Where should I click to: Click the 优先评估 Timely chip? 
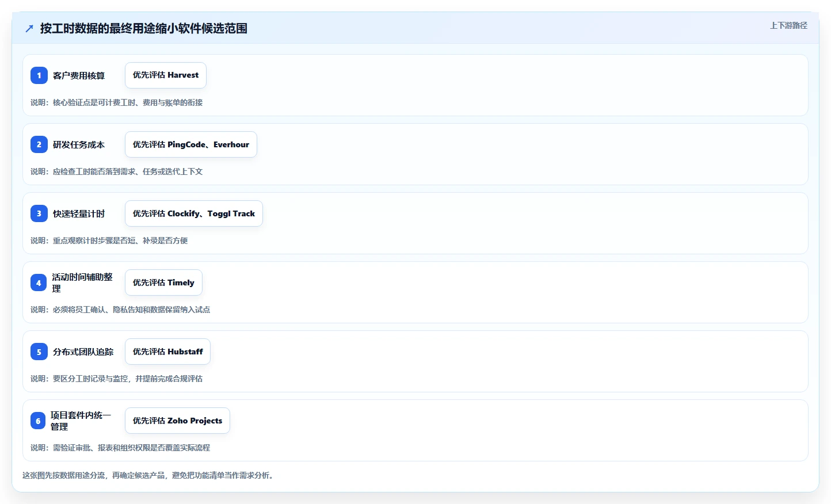pos(163,282)
